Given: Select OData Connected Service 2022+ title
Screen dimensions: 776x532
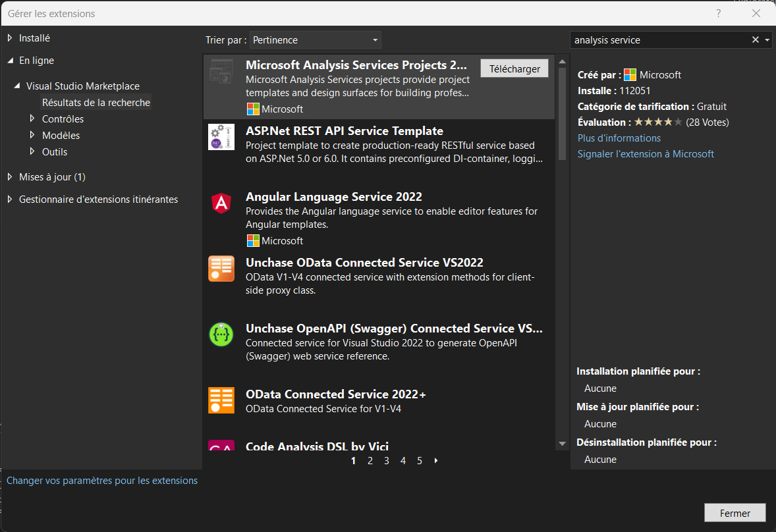Looking at the screenshot, I should click(336, 394).
